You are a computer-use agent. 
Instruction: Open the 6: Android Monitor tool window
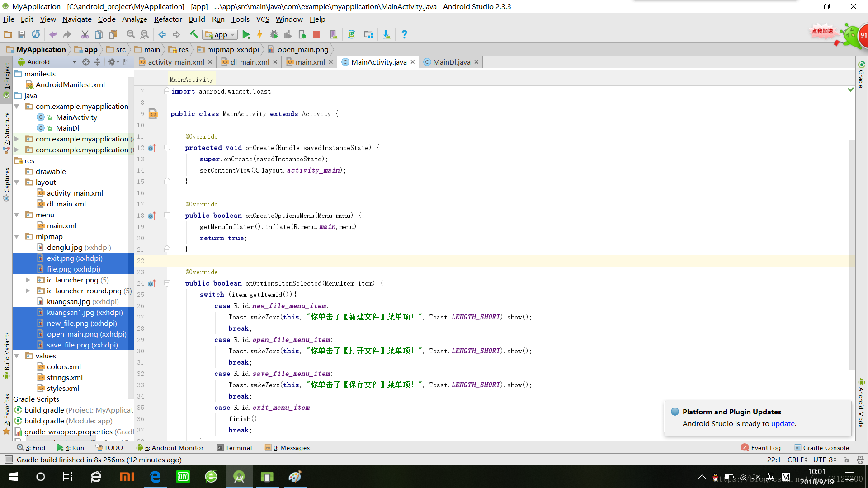click(170, 448)
